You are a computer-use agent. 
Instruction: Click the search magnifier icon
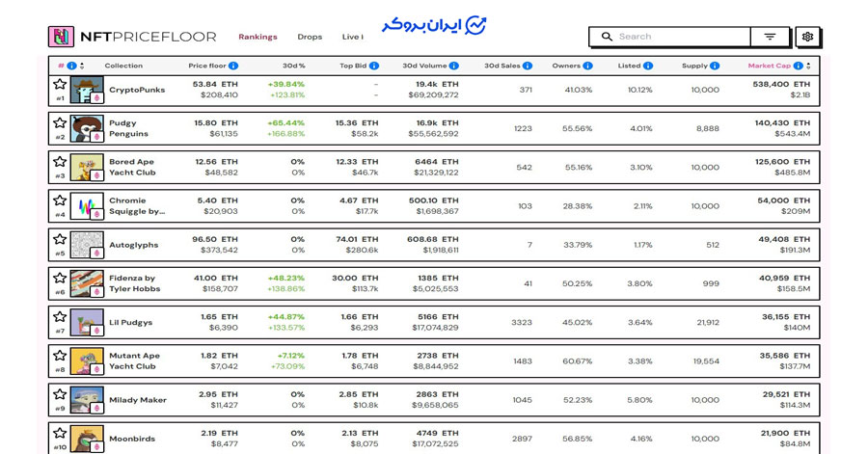click(607, 37)
